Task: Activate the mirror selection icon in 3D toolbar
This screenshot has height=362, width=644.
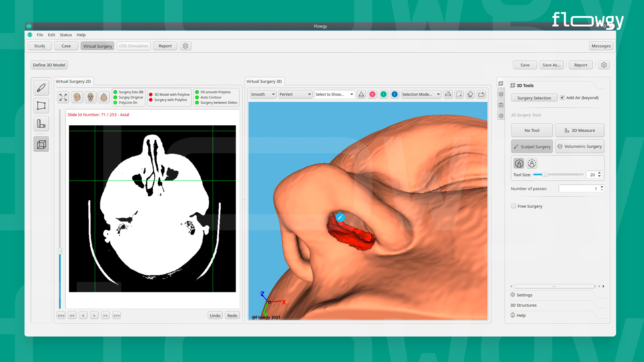Action: pyautogui.click(x=448, y=94)
